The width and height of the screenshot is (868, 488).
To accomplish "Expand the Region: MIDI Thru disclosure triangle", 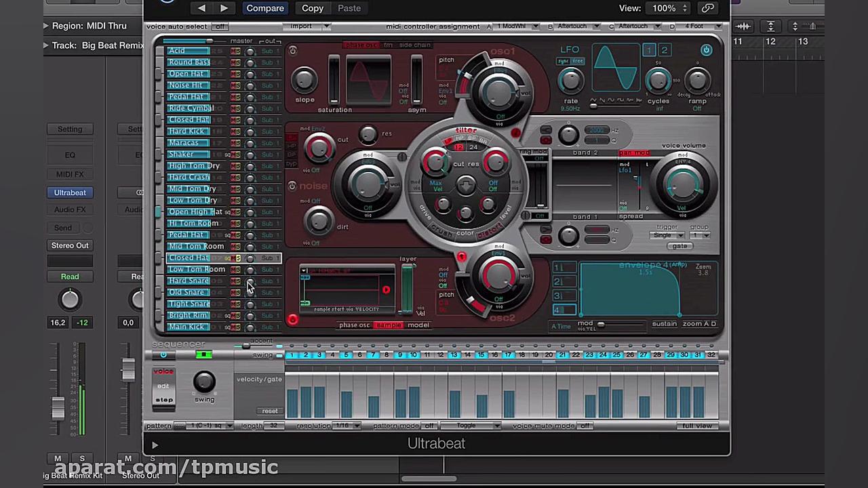I will (46, 26).
